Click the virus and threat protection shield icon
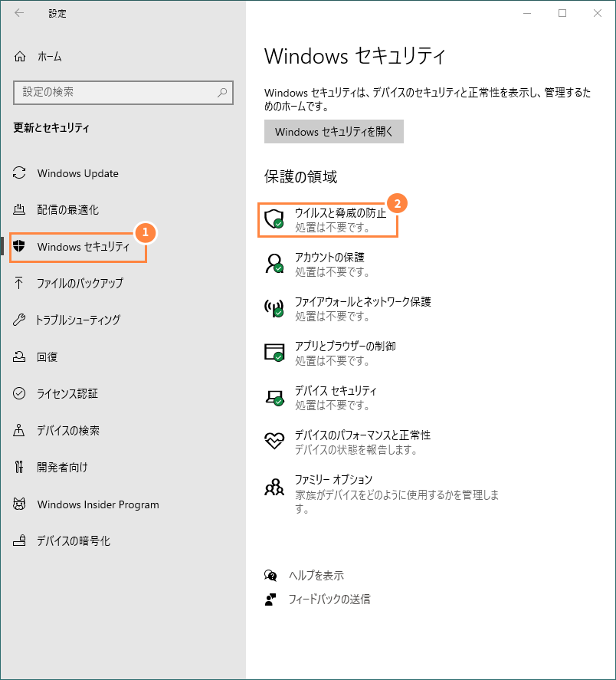The height and width of the screenshot is (680, 616). click(274, 218)
